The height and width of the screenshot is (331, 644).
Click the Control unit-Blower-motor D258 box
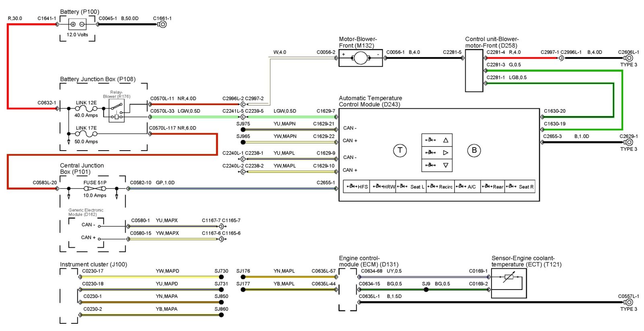pyautogui.click(x=474, y=70)
